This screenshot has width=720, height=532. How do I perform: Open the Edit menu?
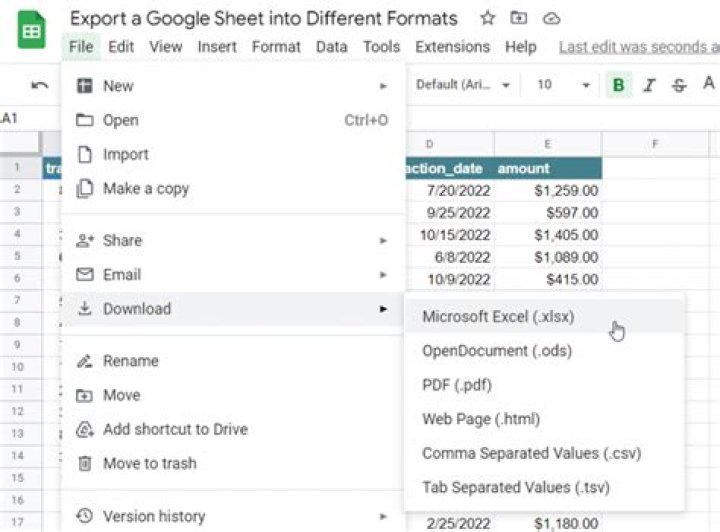pyautogui.click(x=121, y=47)
